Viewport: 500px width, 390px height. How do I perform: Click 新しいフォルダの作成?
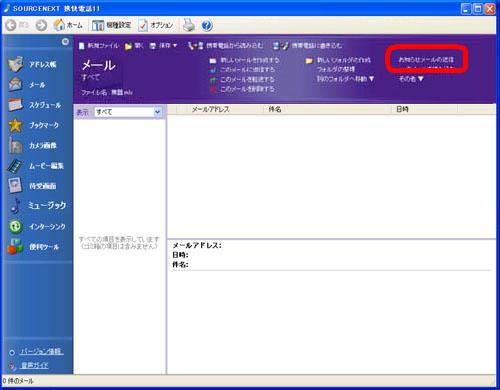338,60
